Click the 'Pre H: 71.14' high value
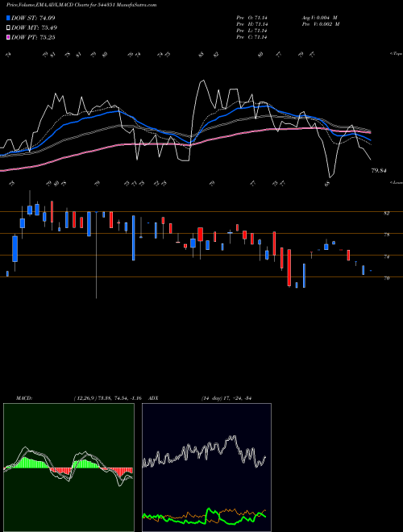 [253, 24]
